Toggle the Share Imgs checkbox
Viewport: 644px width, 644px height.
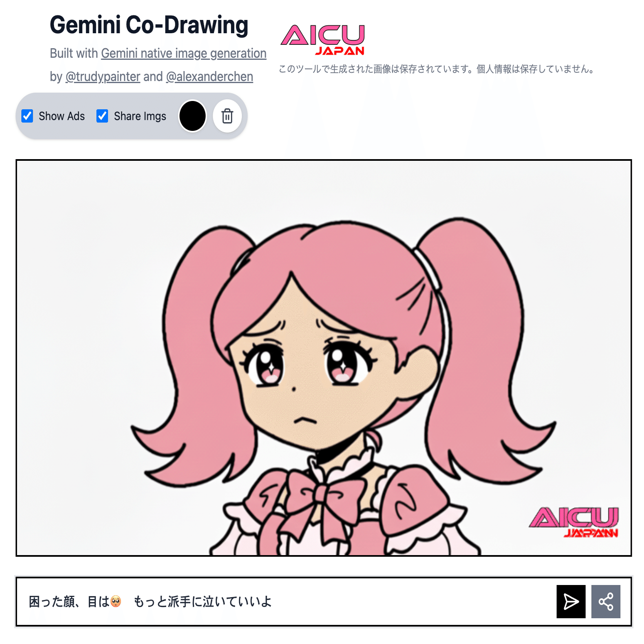tap(102, 116)
